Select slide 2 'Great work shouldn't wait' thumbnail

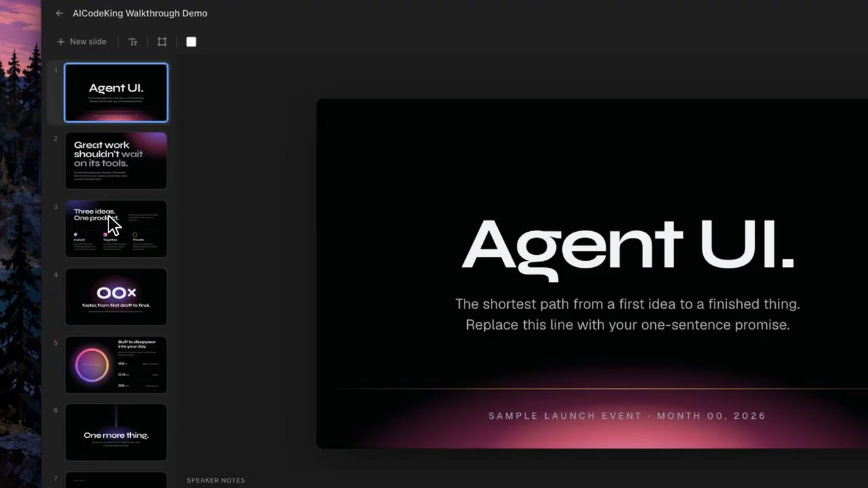coord(116,161)
